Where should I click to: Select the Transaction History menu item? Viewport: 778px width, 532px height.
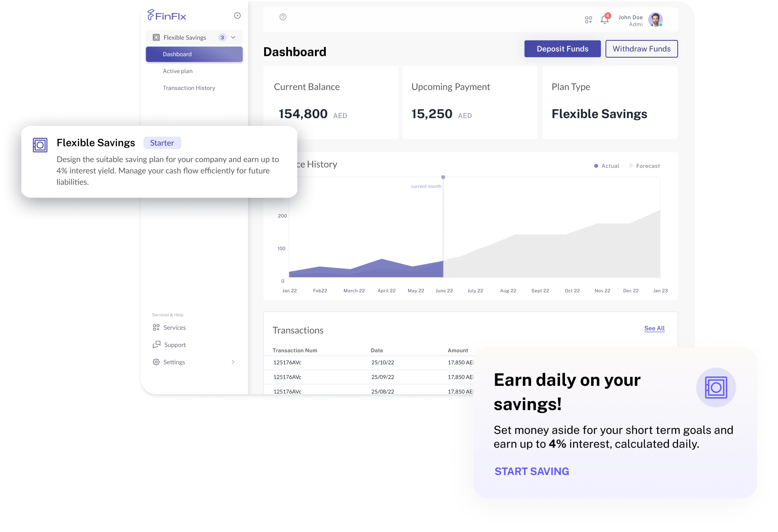tap(189, 88)
